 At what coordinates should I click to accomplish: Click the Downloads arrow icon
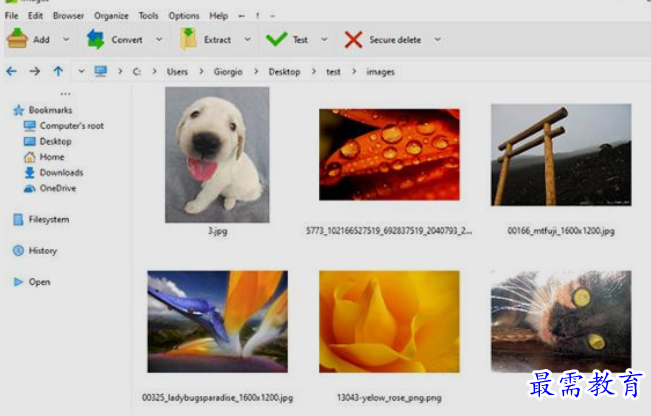pyautogui.click(x=29, y=172)
